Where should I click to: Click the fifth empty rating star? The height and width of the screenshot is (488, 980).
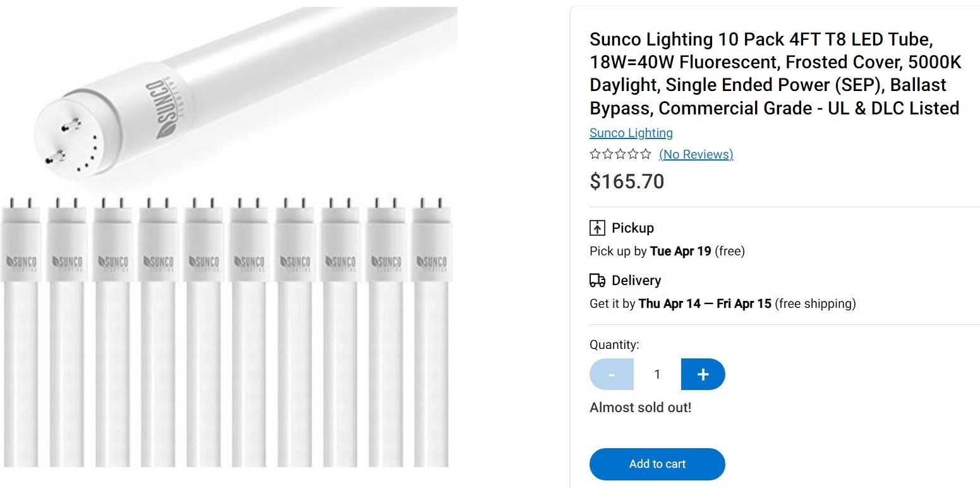click(645, 154)
